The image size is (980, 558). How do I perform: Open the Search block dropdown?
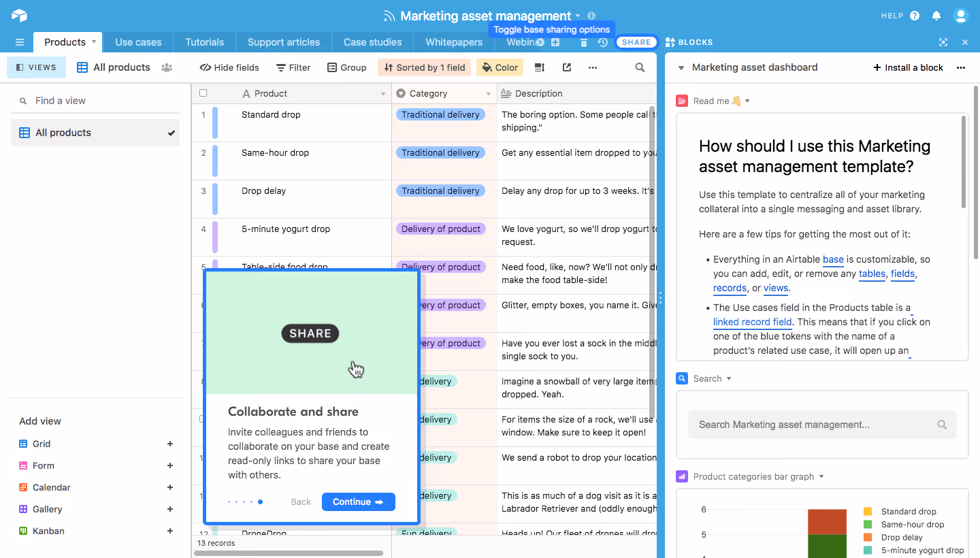[729, 378]
